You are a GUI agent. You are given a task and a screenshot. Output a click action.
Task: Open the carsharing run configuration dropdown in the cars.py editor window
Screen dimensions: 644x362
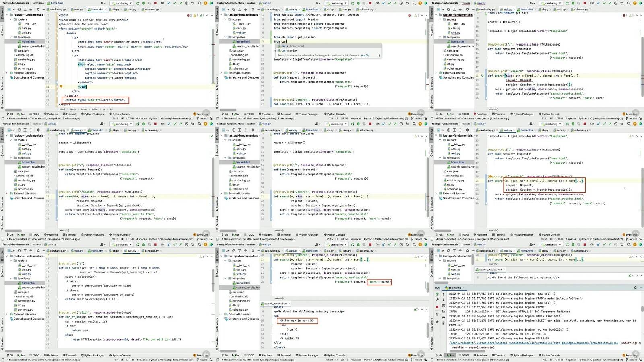[x=122, y=244]
